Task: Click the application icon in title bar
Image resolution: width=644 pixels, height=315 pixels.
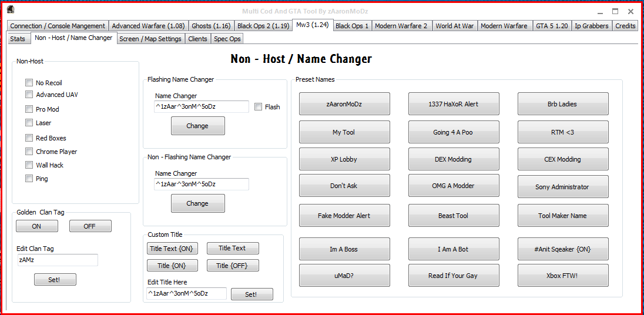Action: pyautogui.click(x=11, y=11)
